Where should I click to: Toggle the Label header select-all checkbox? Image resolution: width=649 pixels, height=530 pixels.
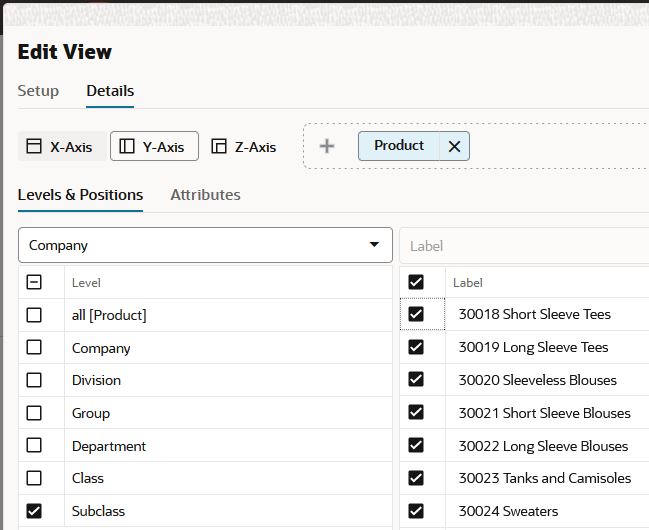pos(416,283)
